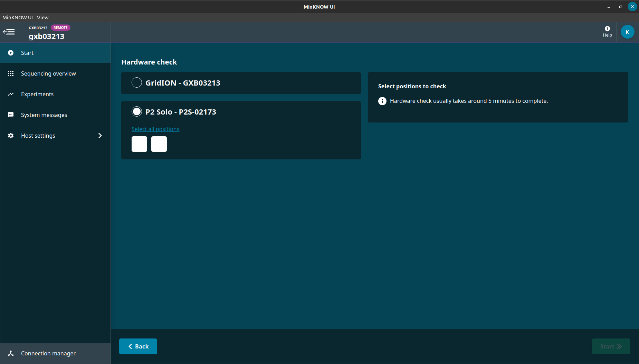Click the Select positions to check heading
Screen dimensions: 639x364
click(412, 86)
